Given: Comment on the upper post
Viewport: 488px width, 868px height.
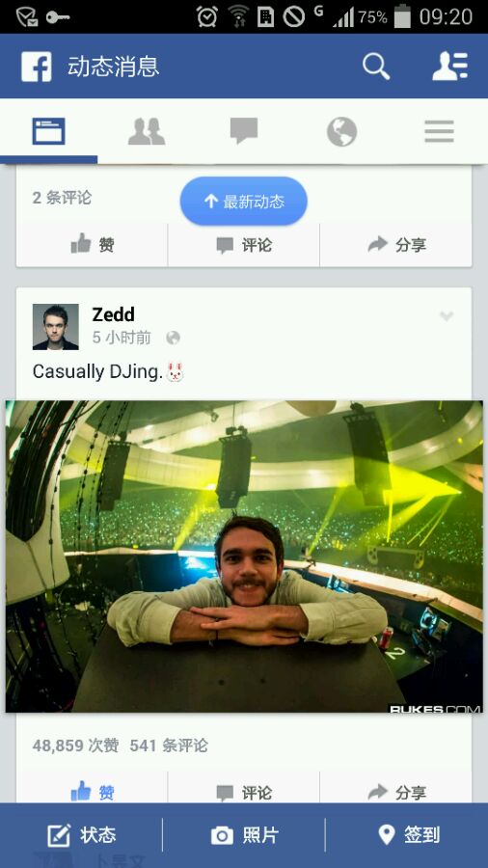Looking at the screenshot, I should 244,245.
